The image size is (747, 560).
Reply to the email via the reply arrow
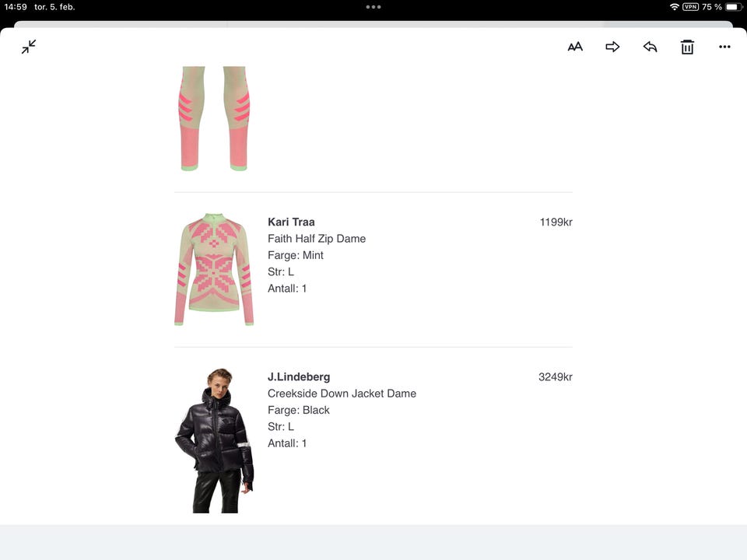pos(650,47)
